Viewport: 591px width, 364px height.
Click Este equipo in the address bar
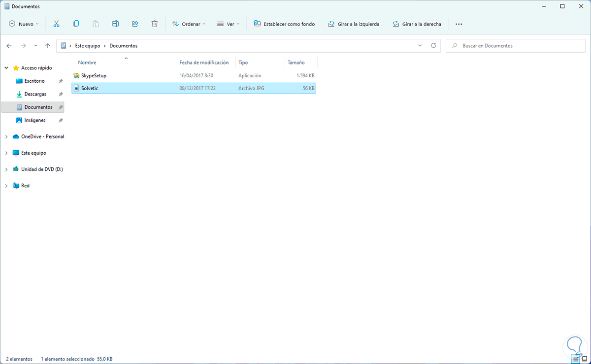point(88,46)
